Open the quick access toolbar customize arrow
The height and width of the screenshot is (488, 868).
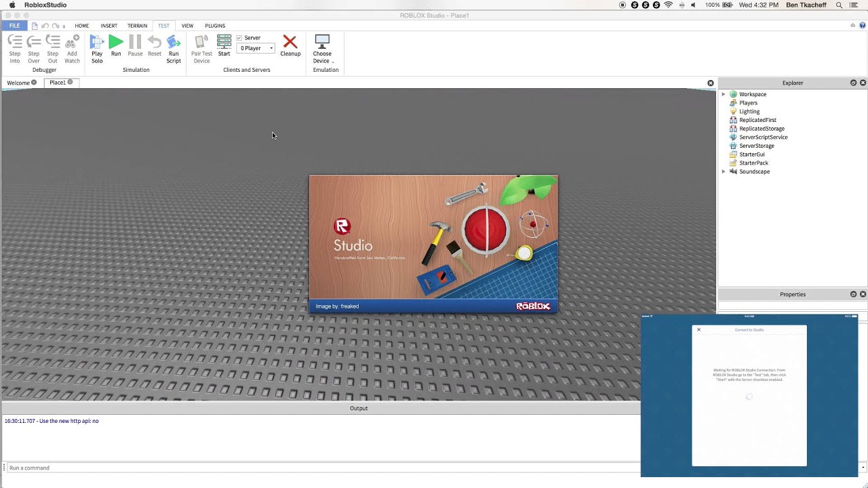pos(64,26)
